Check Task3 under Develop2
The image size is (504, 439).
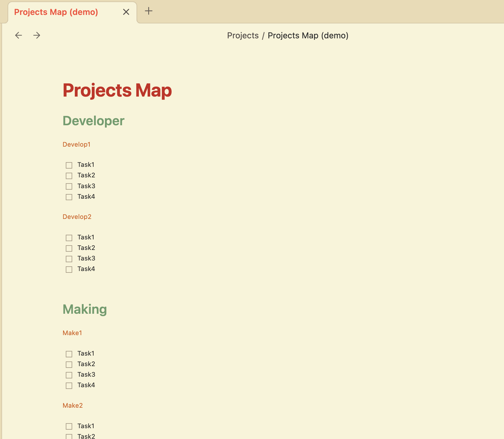69,259
